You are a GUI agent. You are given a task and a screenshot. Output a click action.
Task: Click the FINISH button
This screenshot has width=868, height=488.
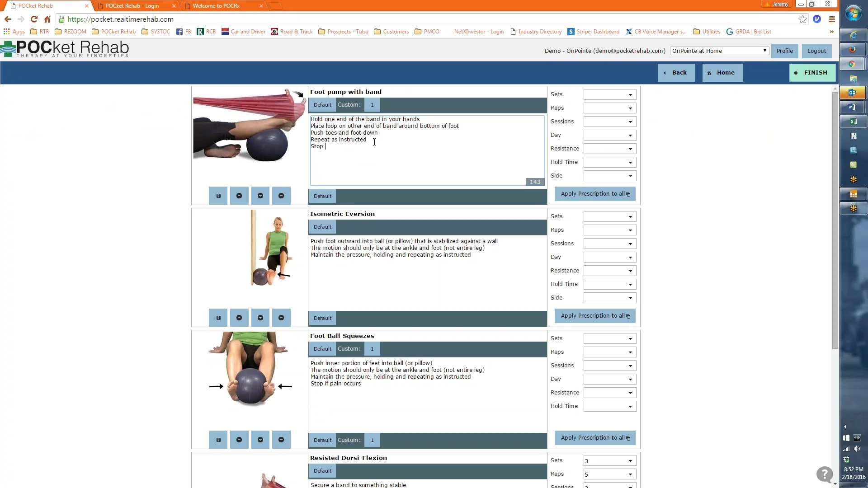click(x=812, y=73)
